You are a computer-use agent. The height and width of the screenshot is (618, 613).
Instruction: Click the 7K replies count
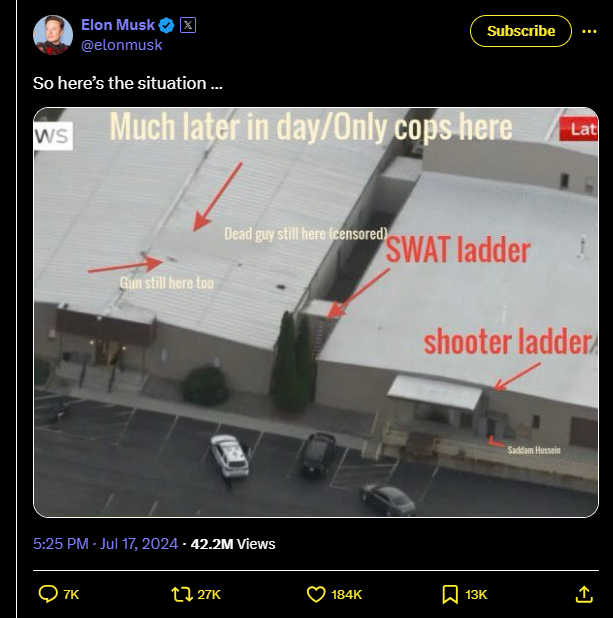pos(71,594)
